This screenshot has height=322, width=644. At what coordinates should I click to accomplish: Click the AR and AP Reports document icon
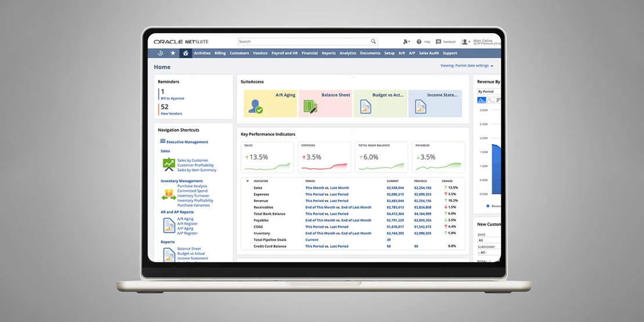[x=169, y=226]
